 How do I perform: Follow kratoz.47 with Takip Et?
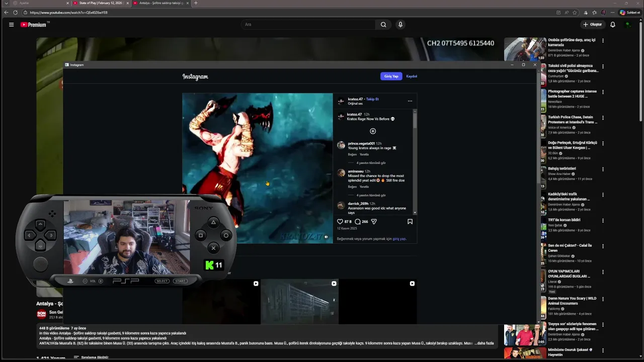[372, 99]
